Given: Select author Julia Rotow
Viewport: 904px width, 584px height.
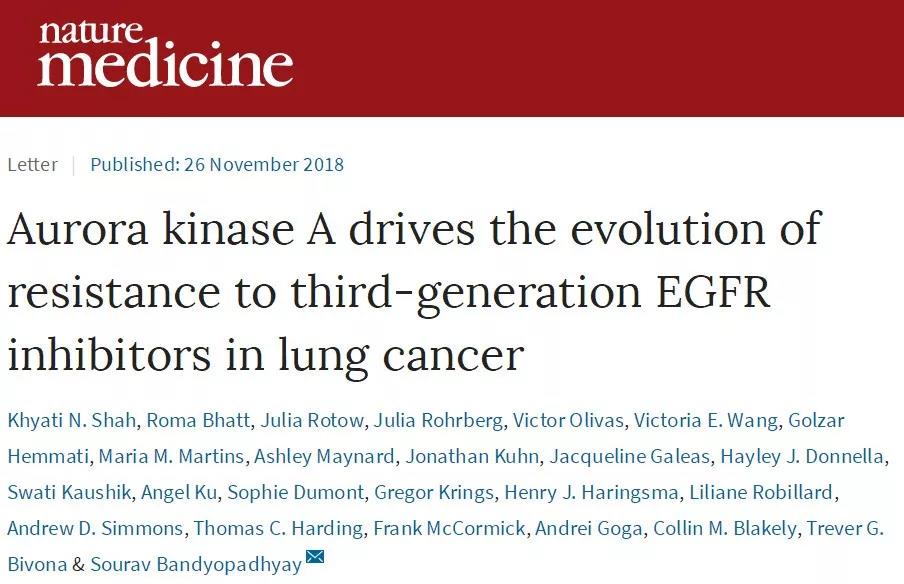Looking at the screenshot, I should 312,420.
